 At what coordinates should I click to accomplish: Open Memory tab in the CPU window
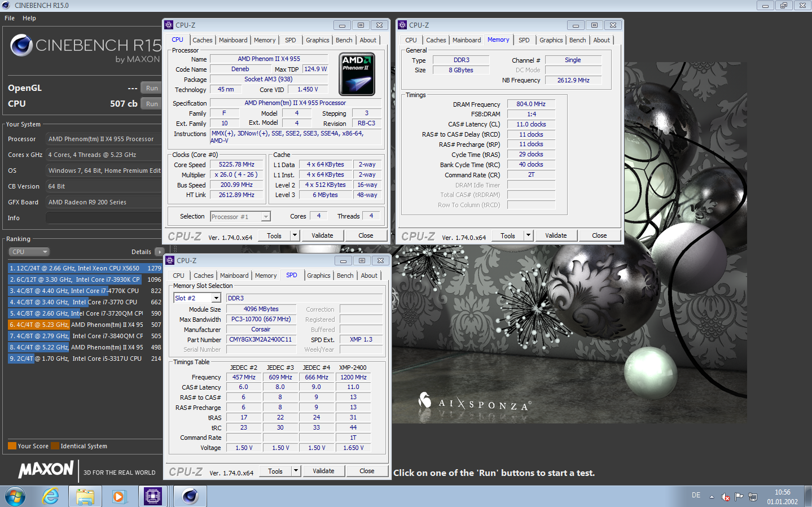pyautogui.click(x=265, y=40)
